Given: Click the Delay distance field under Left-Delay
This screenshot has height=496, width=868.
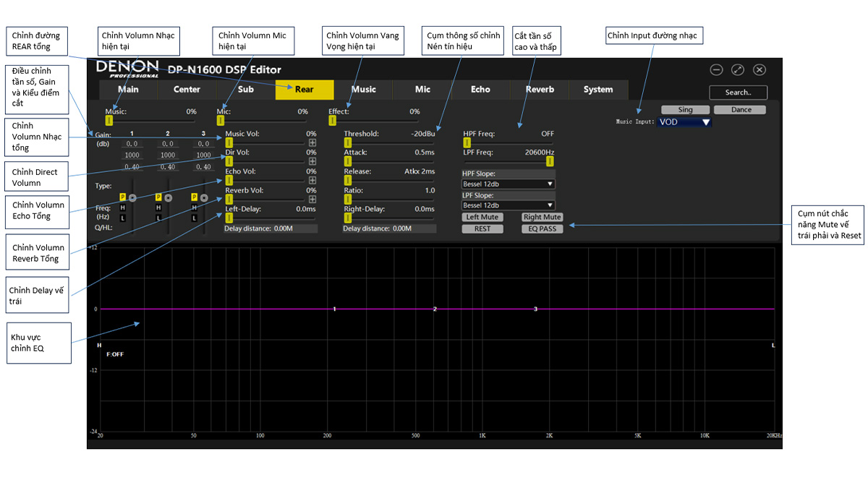Looking at the screenshot, I should click(271, 228).
